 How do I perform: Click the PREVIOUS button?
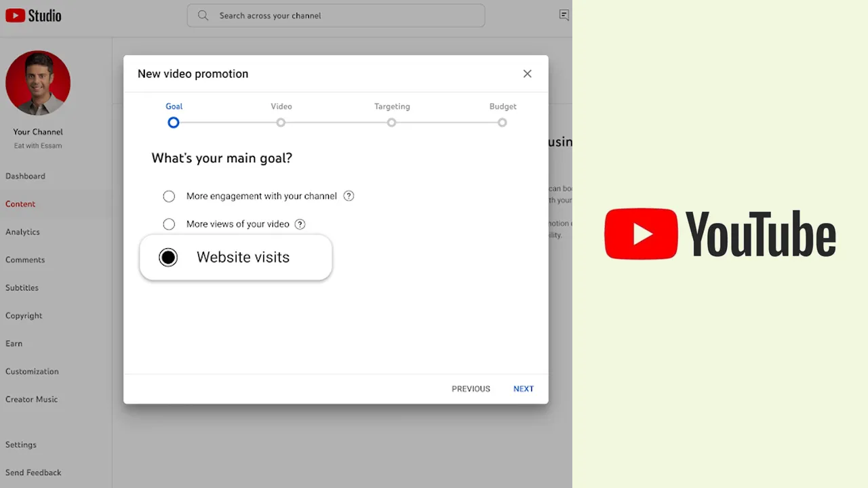click(471, 389)
